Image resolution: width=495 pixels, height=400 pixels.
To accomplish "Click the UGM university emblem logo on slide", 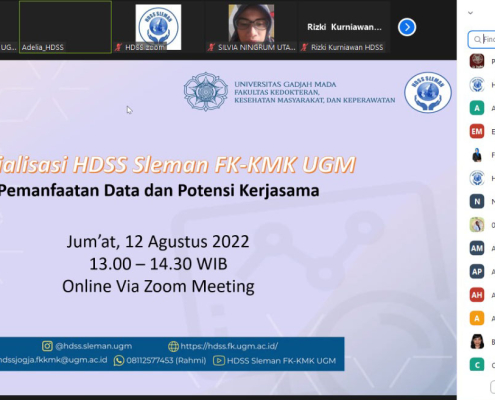I will (x=206, y=92).
